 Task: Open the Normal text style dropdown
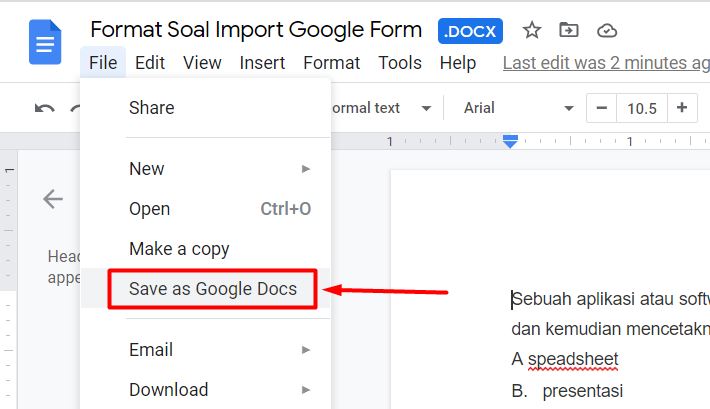pos(382,108)
